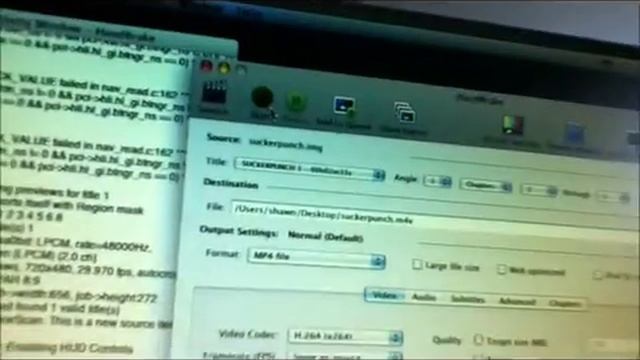Viewport: 640px width, 360px height.
Task: Click the 'Enabling HUD Controls' log line
Action: coord(69,348)
